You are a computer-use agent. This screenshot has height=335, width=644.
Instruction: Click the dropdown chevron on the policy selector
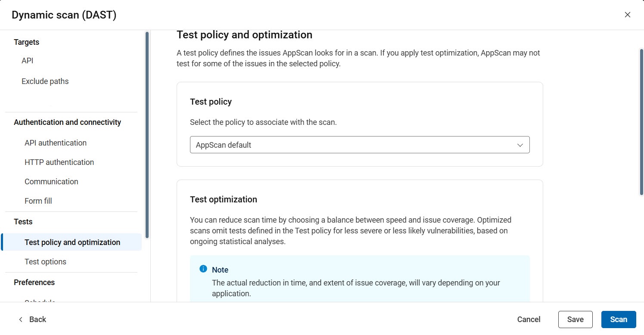[520, 145]
